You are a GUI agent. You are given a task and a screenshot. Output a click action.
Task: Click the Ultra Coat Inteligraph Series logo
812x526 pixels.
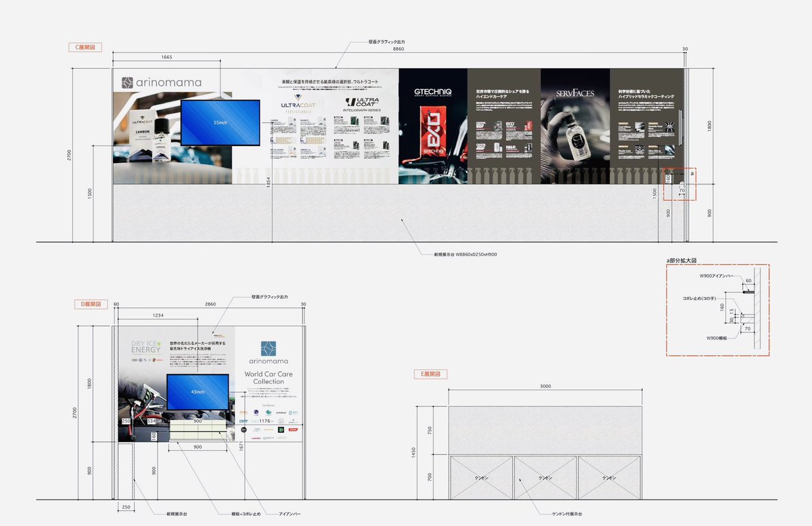click(x=361, y=106)
